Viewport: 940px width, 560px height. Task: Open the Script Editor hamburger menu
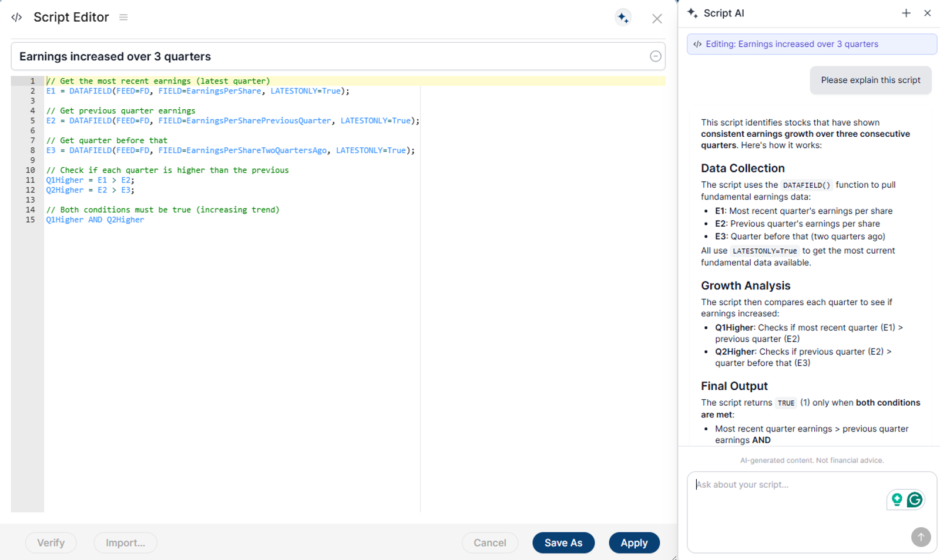coord(123,18)
